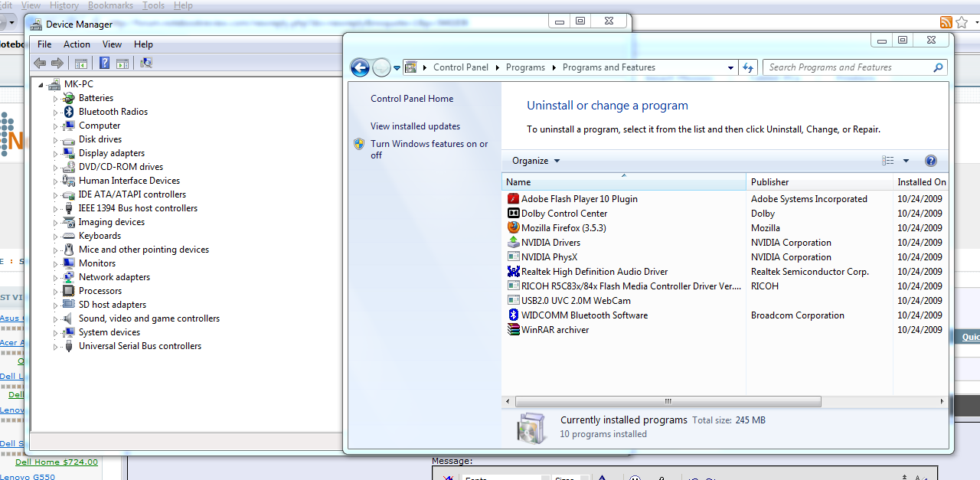The image size is (980, 480).
Task: Open Device Manager View menu
Action: tap(112, 44)
